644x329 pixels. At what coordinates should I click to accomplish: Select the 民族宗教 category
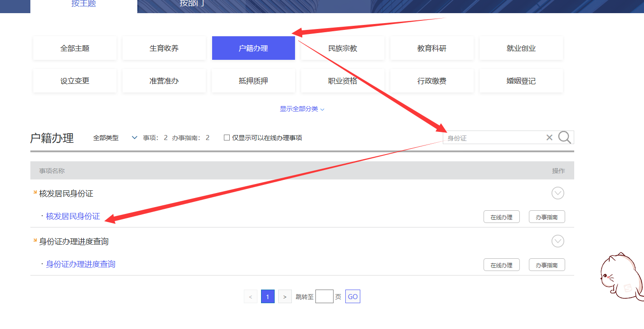point(342,48)
